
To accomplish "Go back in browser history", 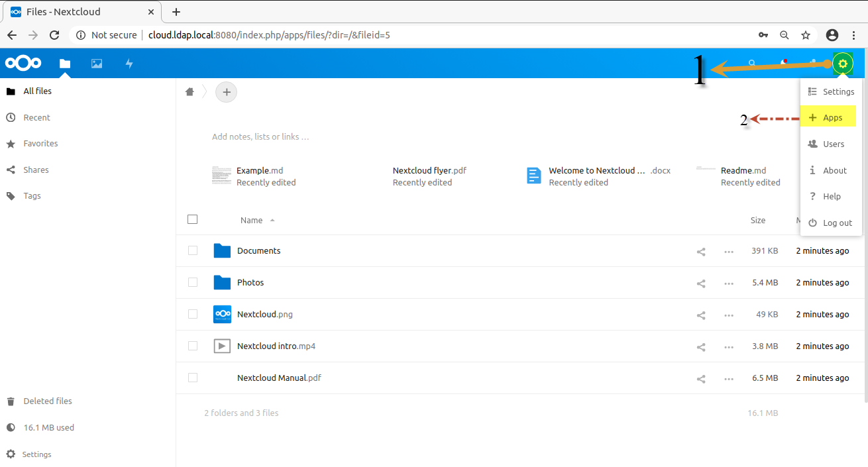I will (x=12, y=35).
